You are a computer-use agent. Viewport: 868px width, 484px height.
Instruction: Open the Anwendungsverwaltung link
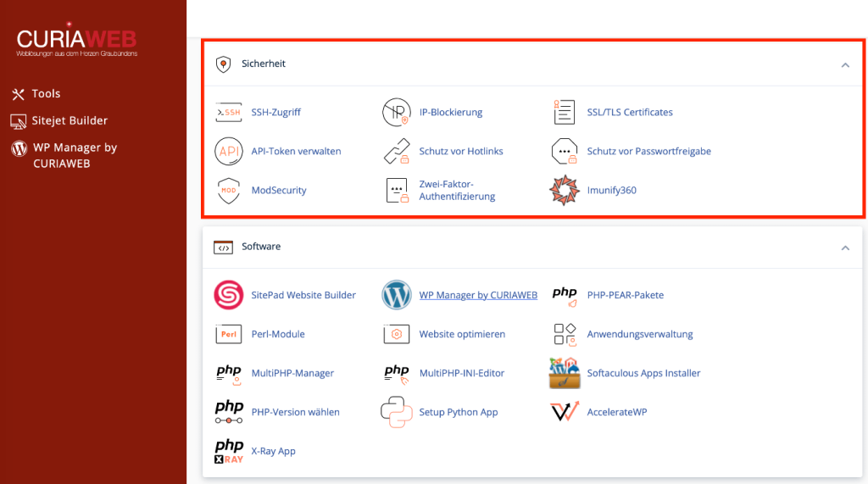pyautogui.click(x=640, y=335)
